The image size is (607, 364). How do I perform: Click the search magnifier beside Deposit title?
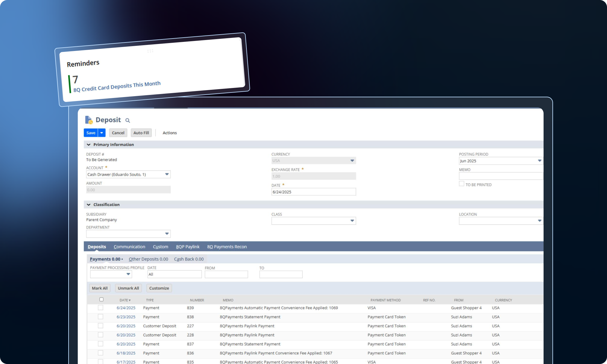point(128,120)
